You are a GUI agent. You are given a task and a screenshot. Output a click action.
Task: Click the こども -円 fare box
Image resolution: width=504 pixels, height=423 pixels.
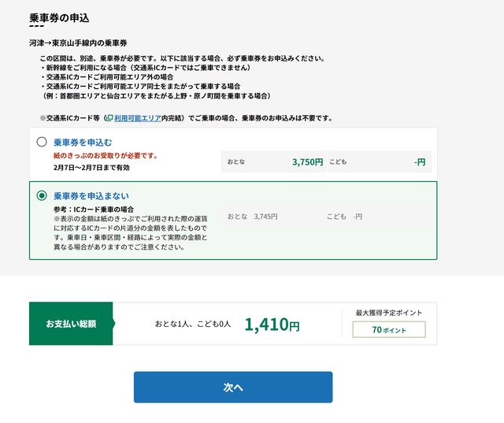379,161
